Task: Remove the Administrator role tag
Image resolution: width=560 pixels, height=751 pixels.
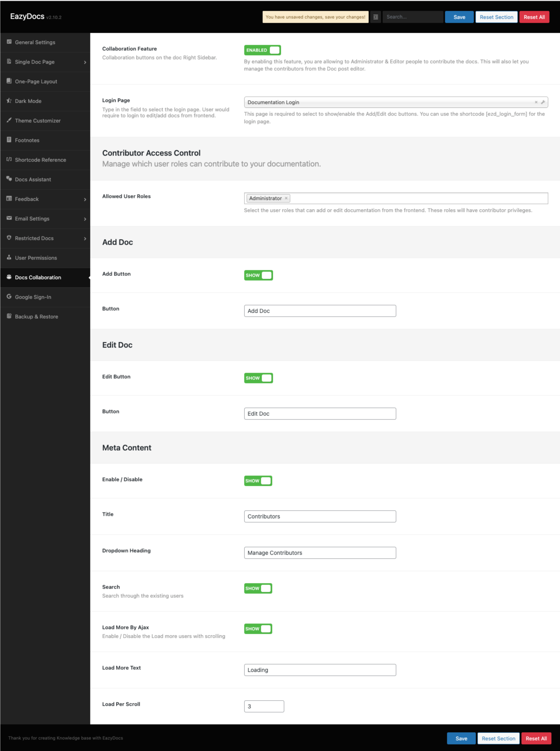Action: point(286,198)
